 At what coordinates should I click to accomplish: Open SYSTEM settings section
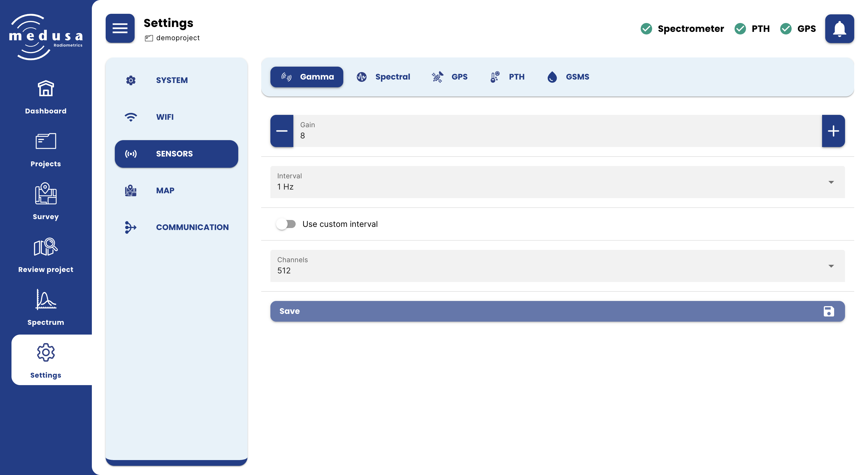coord(177,80)
